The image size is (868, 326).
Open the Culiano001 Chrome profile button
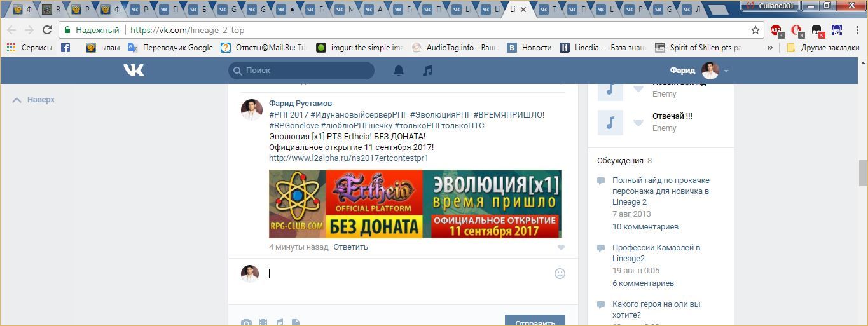point(770,5)
